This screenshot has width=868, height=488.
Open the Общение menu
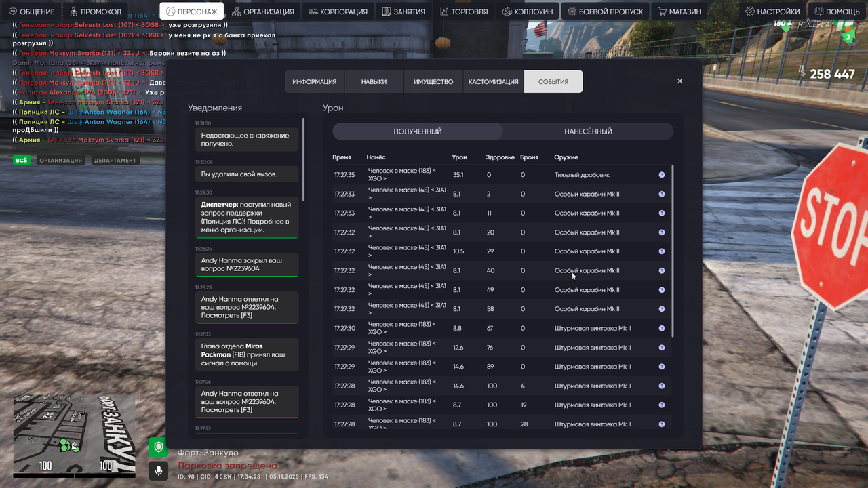(x=31, y=12)
